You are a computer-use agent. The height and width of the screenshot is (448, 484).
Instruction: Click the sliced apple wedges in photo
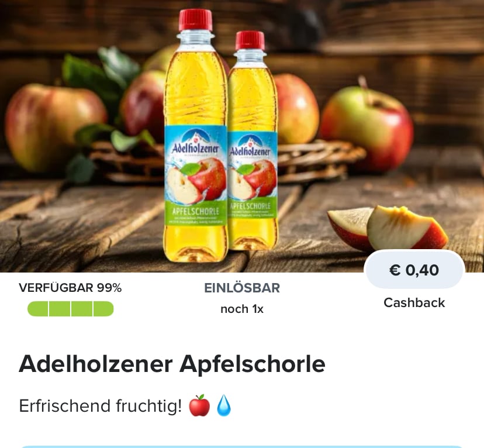[x=388, y=229]
